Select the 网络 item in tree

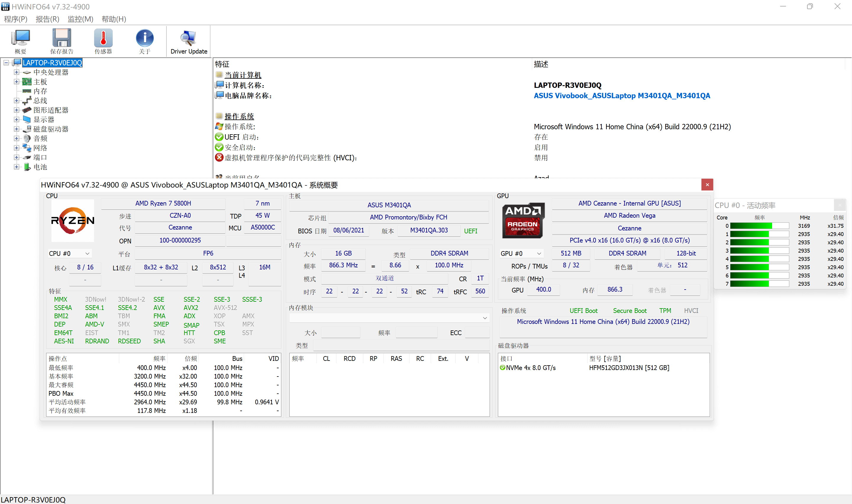[x=40, y=148]
